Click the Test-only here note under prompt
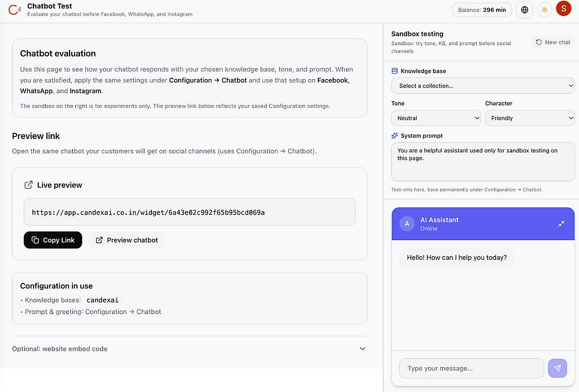 tap(467, 190)
